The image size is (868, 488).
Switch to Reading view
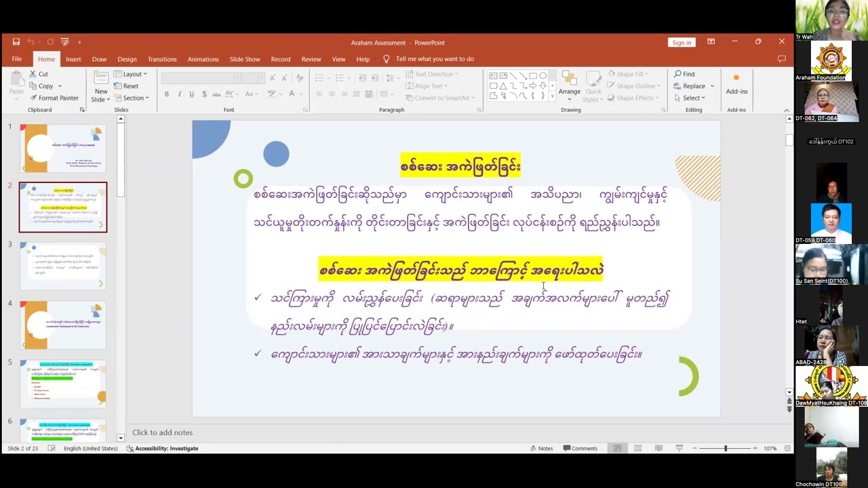point(658,448)
